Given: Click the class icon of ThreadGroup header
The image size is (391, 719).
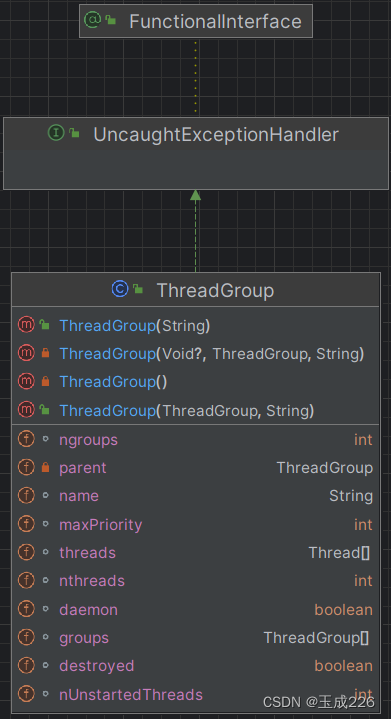Looking at the screenshot, I should pyautogui.click(x=120, y=289).
